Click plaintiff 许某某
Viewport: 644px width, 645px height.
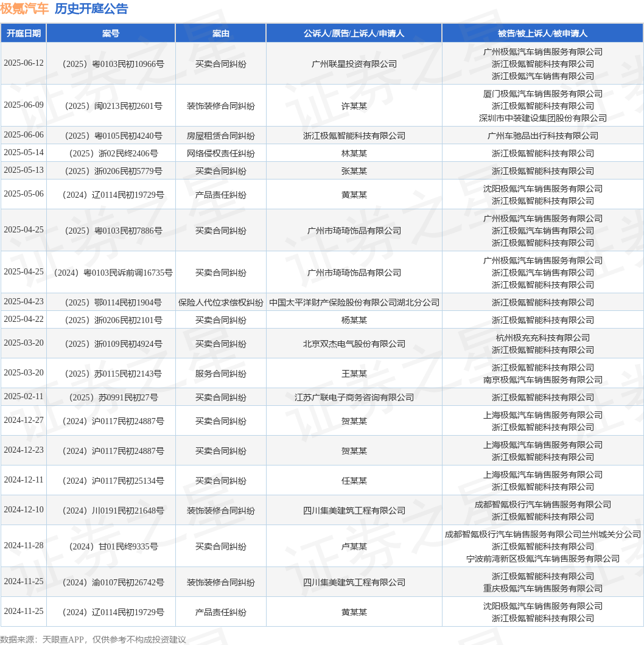354,106
